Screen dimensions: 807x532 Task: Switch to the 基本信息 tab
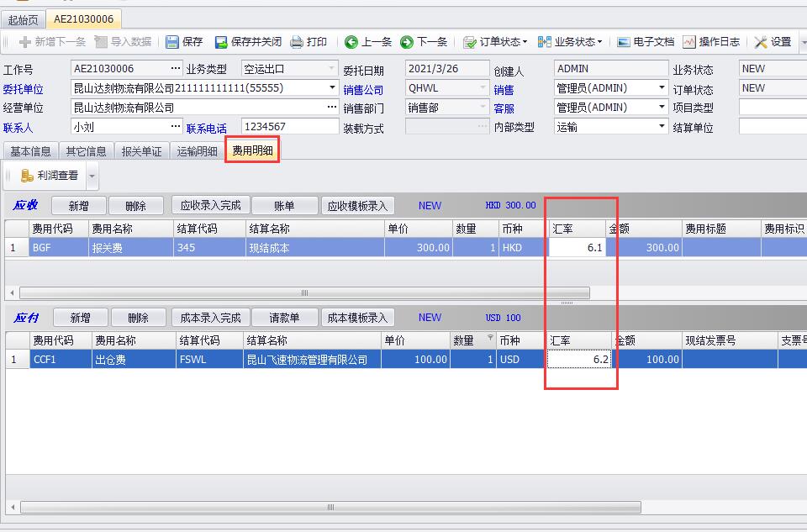click(x=30, y=151)
